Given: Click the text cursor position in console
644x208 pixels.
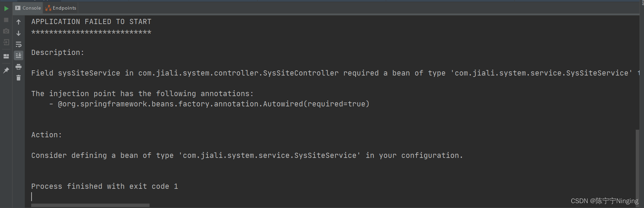Looking at the screenshot, I should click(32, 196).
